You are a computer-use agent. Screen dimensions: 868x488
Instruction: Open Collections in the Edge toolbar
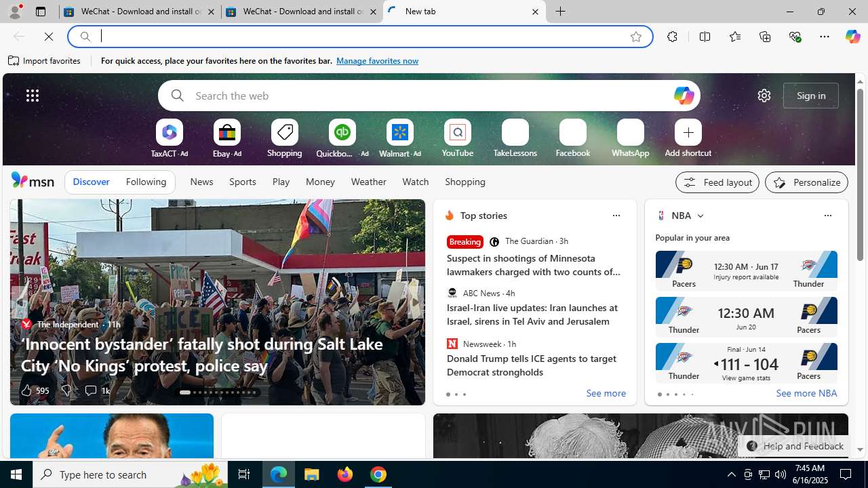[x=765, y=37]
